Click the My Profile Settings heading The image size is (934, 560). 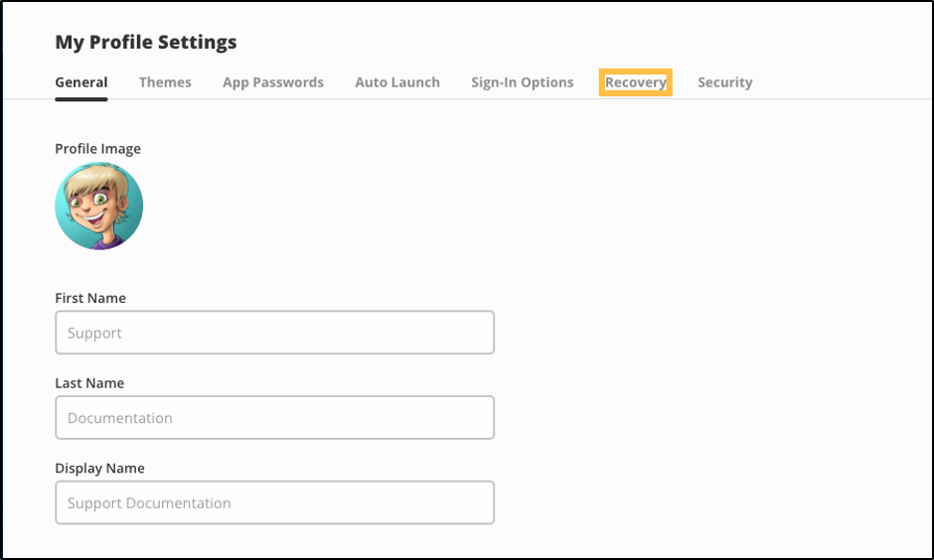[146, 42]
